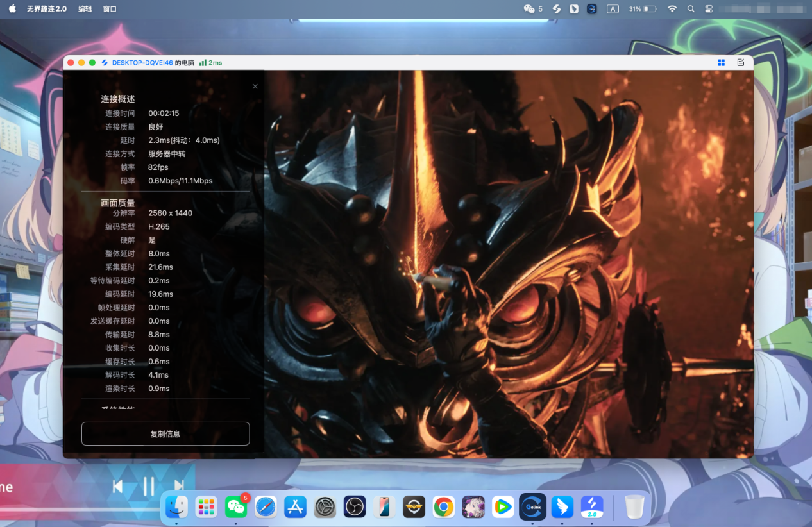
Task: Open the grid layout icon in title bar
Action: point(722,62)
